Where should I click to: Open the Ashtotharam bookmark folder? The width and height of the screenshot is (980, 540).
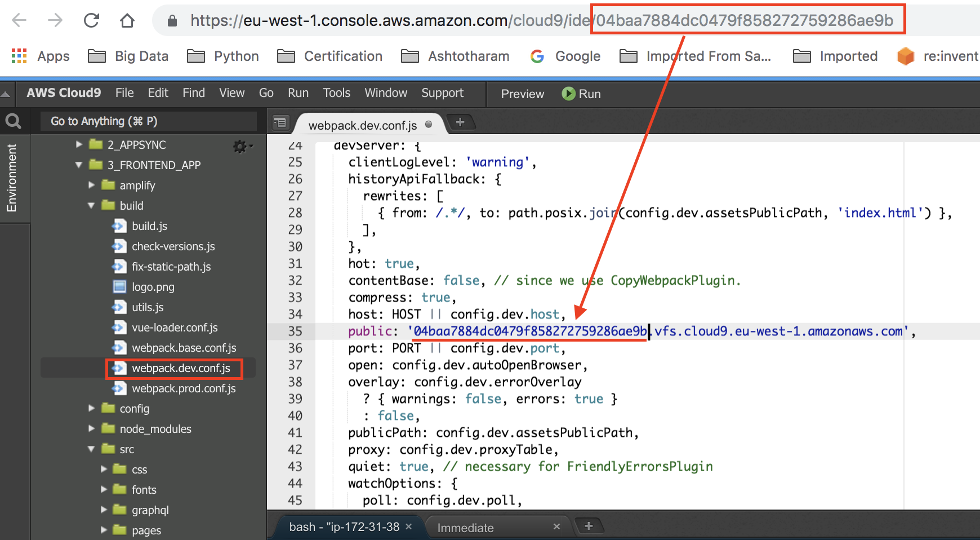455,56
